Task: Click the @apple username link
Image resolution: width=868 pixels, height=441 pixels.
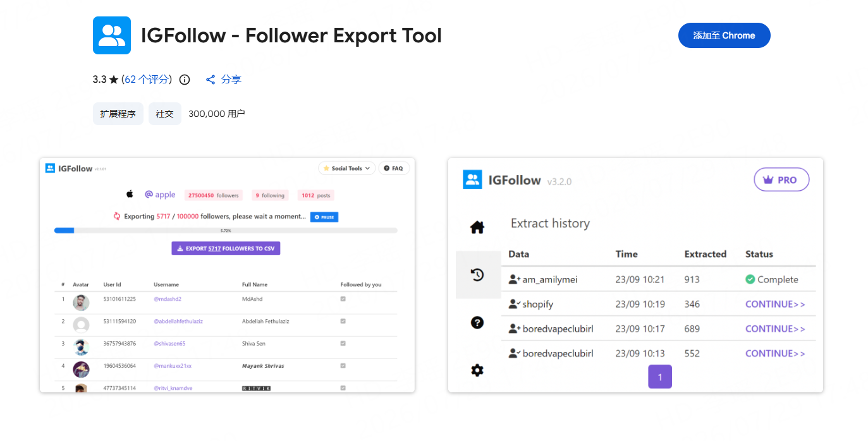Action: (161, 195)
